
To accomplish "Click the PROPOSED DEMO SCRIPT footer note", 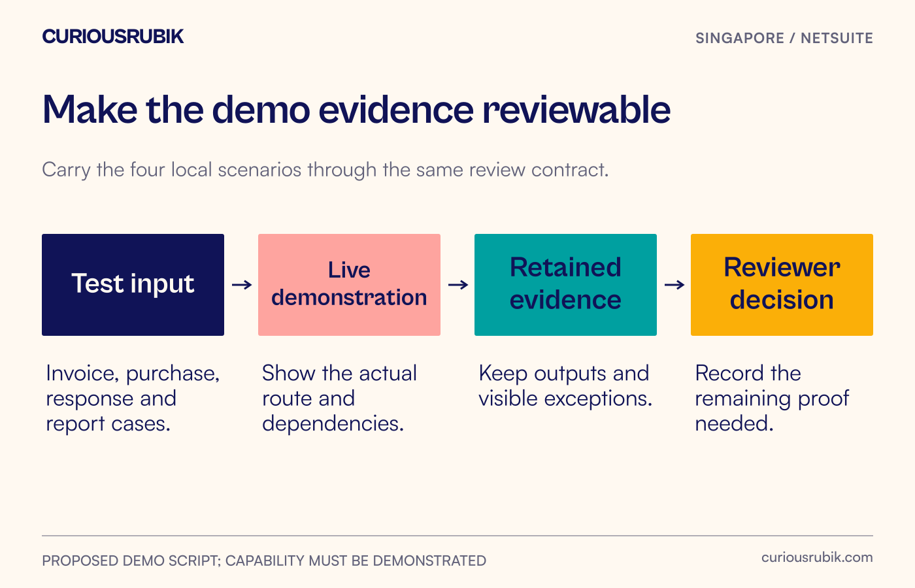I will [x=264, y=561].
